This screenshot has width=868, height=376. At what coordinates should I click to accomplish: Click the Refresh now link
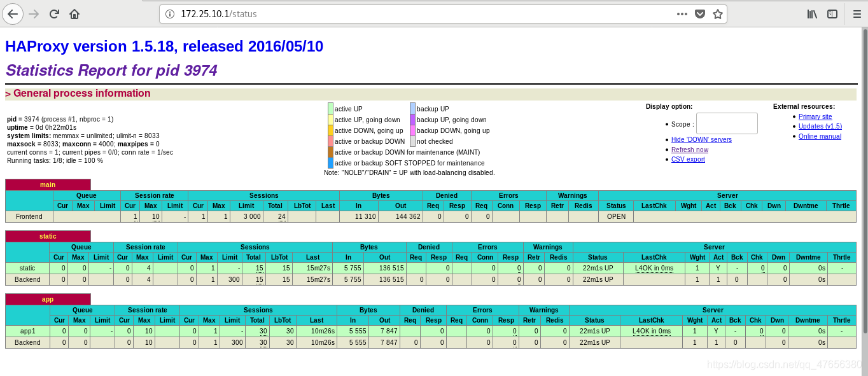click(690, 150)
